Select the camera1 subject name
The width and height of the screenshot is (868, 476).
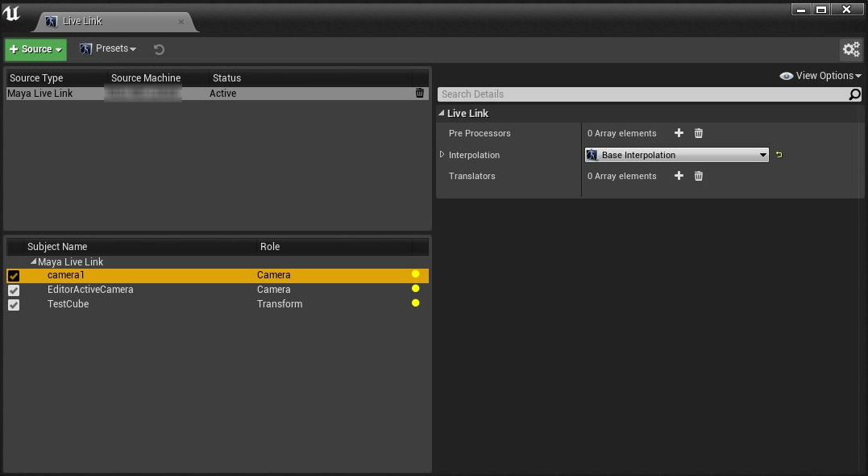click(66, 275)
